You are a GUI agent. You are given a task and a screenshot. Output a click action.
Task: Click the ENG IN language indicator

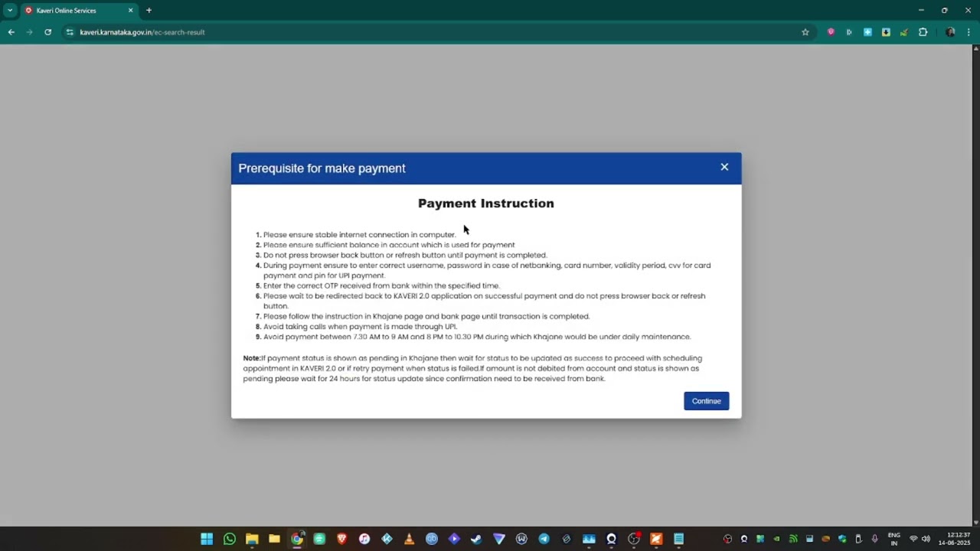pos(894,539)
